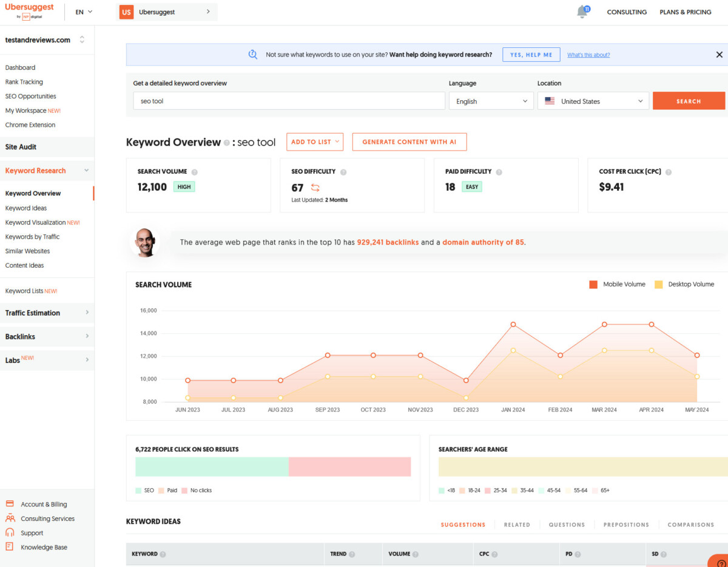Image resolution: width=728 pixels, height=567 pixels.
Task: Click the Knowledge Base icon
Action: click(10, 547)
